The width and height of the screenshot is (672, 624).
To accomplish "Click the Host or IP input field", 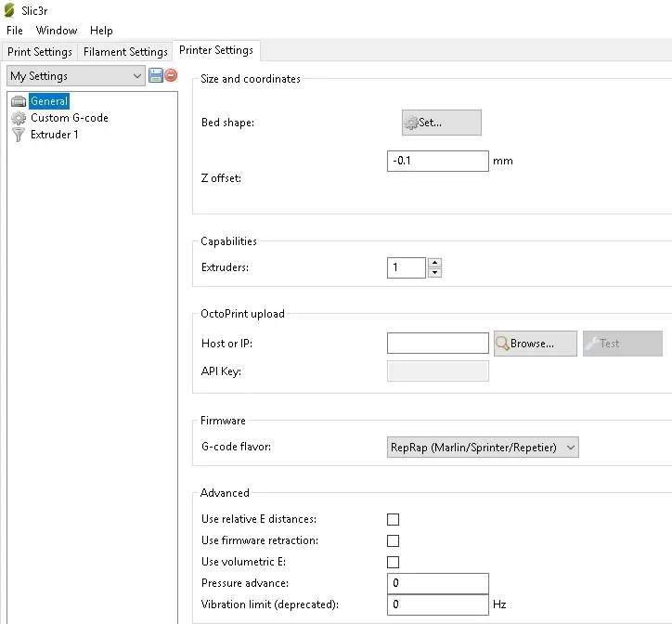I will [437, 343].
